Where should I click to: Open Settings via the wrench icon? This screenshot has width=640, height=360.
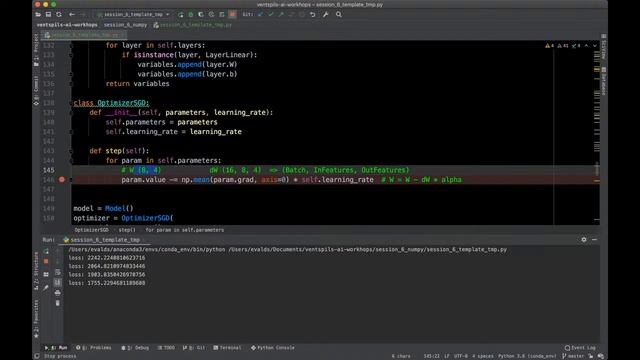coord(325,14)
